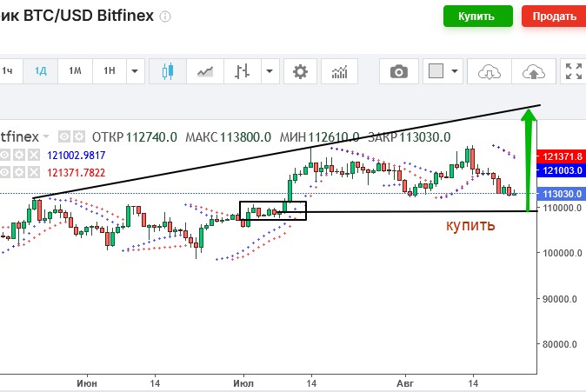Click the red Продать button
The height and width of the screenshot is (392, 586).
click(554, 16)
